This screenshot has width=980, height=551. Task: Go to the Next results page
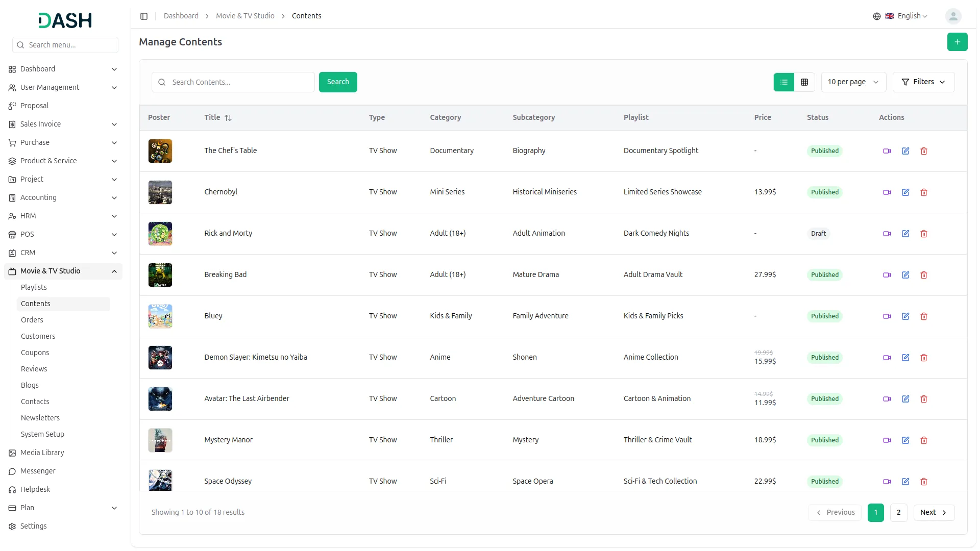tap(934, 513)
